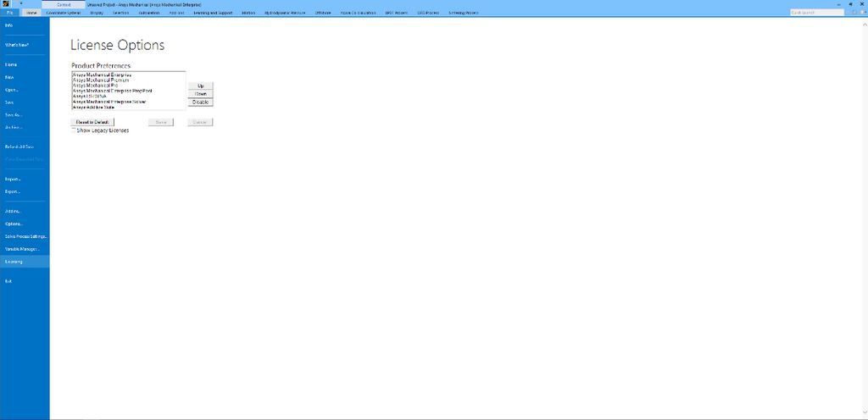Open the Learning and Support tab
This screenshot has height=420, width=868.
click(213, 12)
